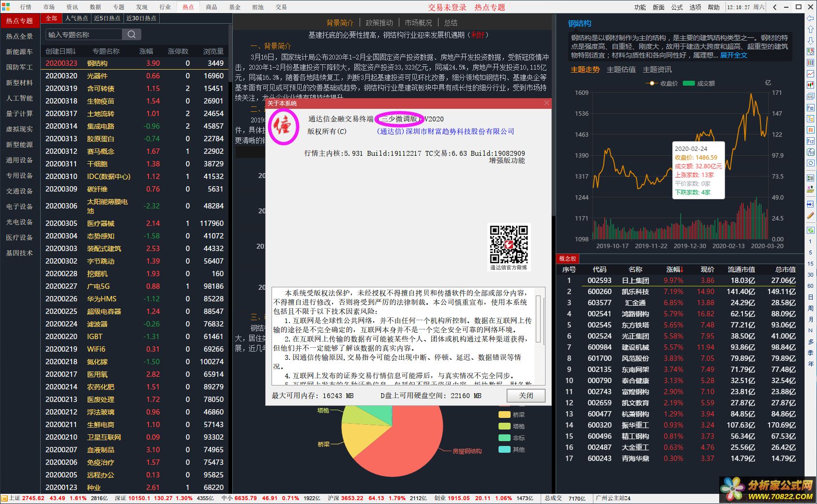Select 新能源车 in the left sidebar
The height and width of the screenshot is (504, 817).
pos(19,52)
